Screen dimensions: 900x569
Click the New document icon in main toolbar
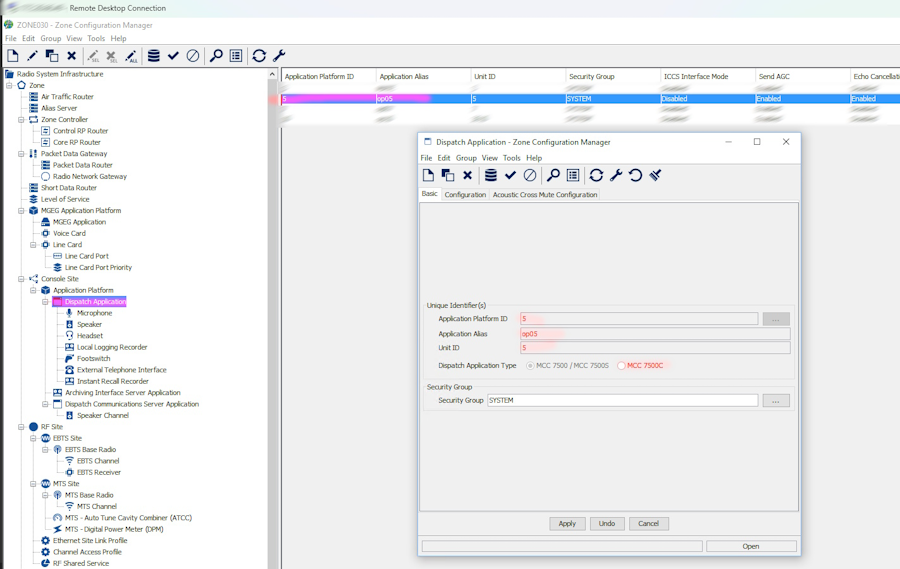point(13,56)
